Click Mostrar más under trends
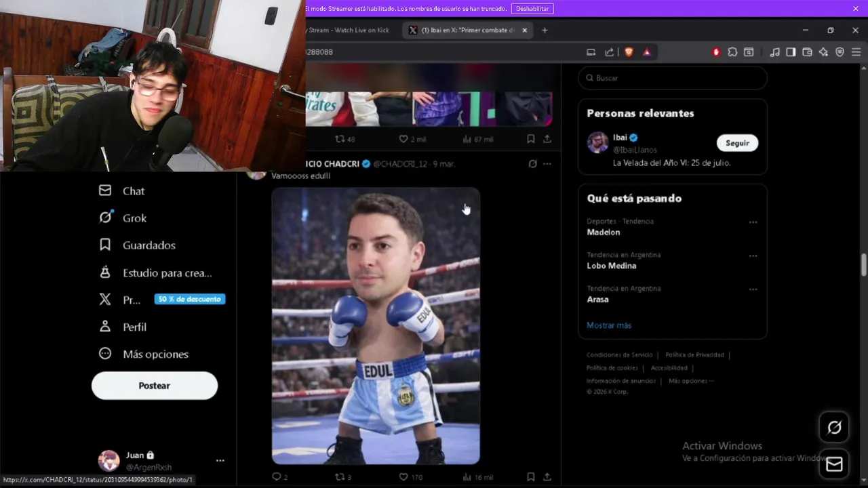868x488 pixels. (x=609, y=325)
